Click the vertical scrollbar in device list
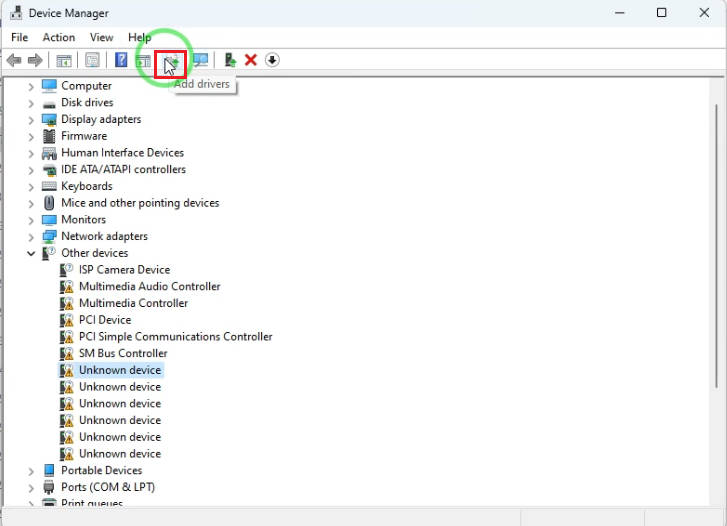This screenshot has height=526, width=727. click(717, 250)
